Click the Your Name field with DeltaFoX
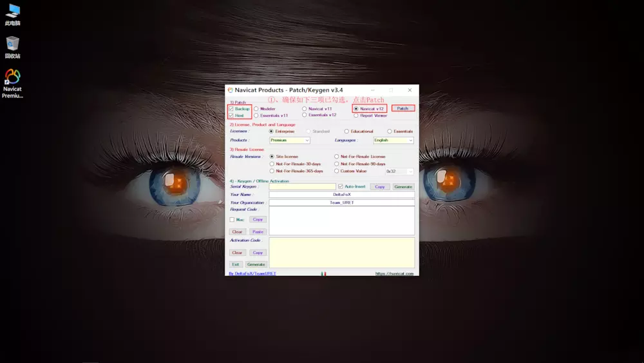This screenshot has height=363, width=644. pyautogui.click(x=342, y=195)
